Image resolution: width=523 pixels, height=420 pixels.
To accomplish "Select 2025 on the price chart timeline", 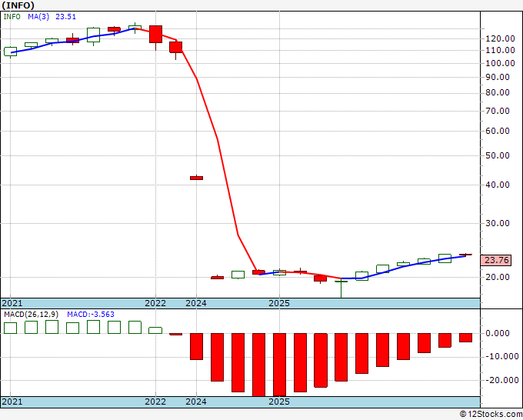I will [x=279, y=303].
